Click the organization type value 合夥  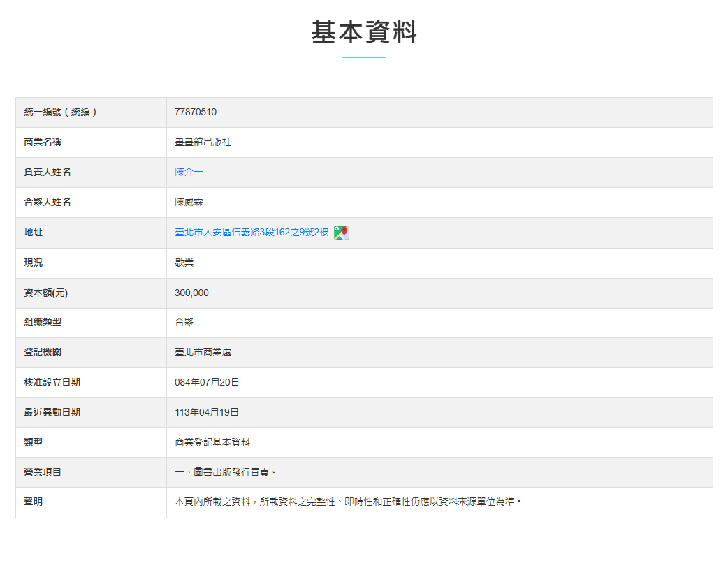pos(184,322)
